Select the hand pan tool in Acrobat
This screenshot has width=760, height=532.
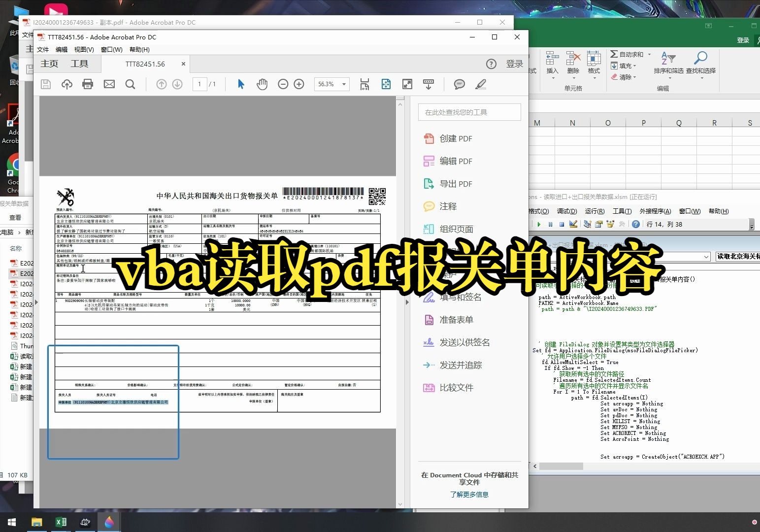click(x=262, y=84)
